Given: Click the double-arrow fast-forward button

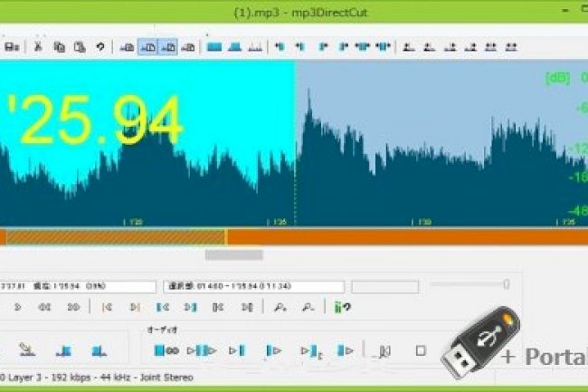Looking at the screenshot, I should [73, 307].
